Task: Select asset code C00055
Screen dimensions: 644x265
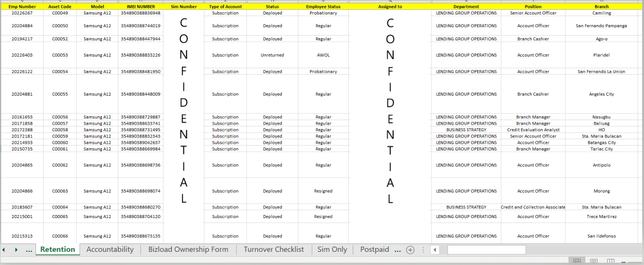Action: coord(60,94)
